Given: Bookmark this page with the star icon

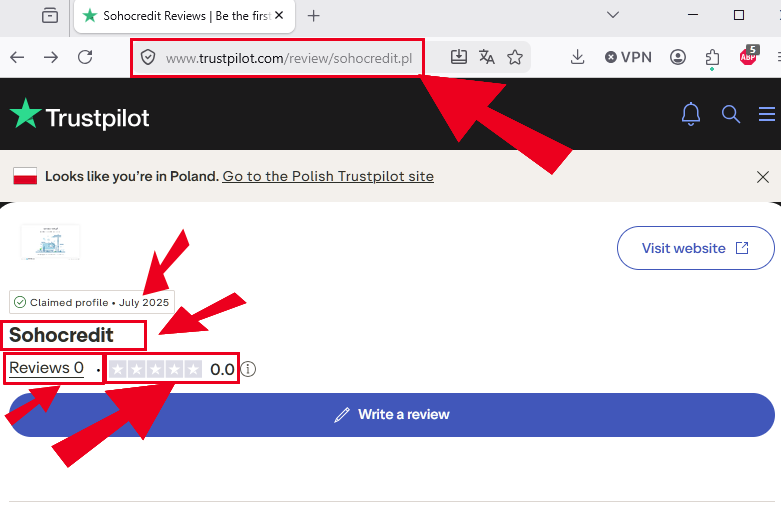Looking at the screenshot, I should [x=515, y=57].
